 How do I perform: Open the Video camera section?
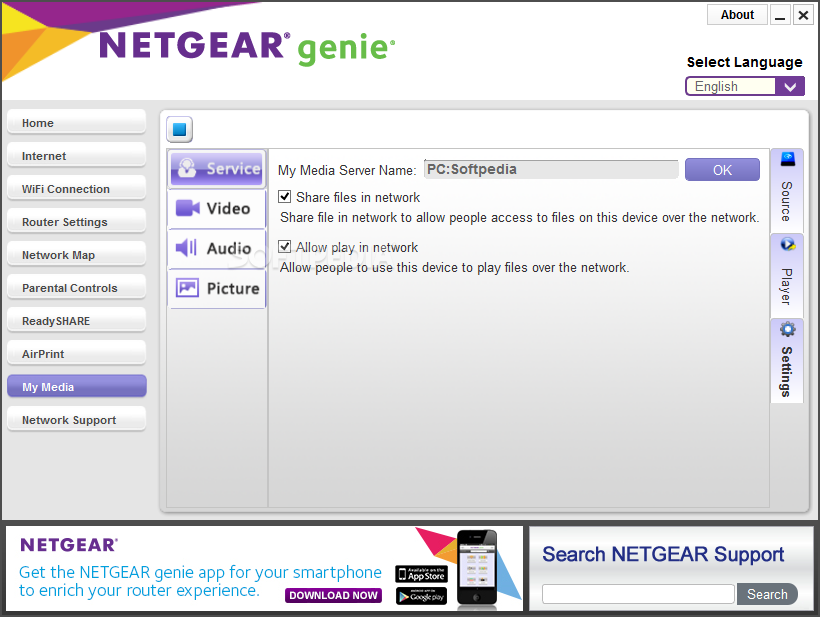pyautogui.click(x=217, y=208)
